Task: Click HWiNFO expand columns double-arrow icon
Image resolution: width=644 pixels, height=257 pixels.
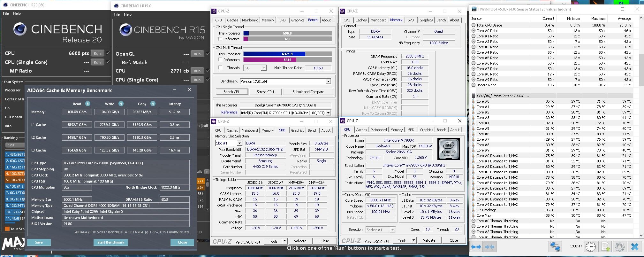Action: pyautogui.click(x=476, y=247)
